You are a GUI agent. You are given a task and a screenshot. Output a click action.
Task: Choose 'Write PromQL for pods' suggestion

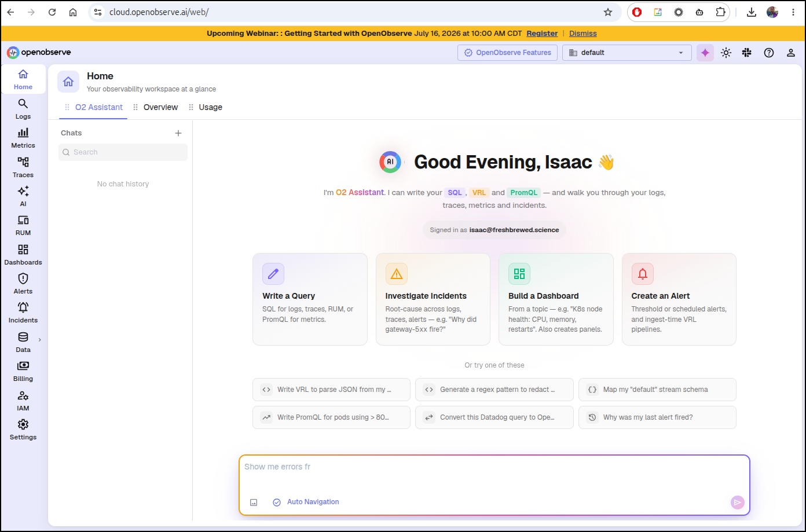[x=331, y=417]
